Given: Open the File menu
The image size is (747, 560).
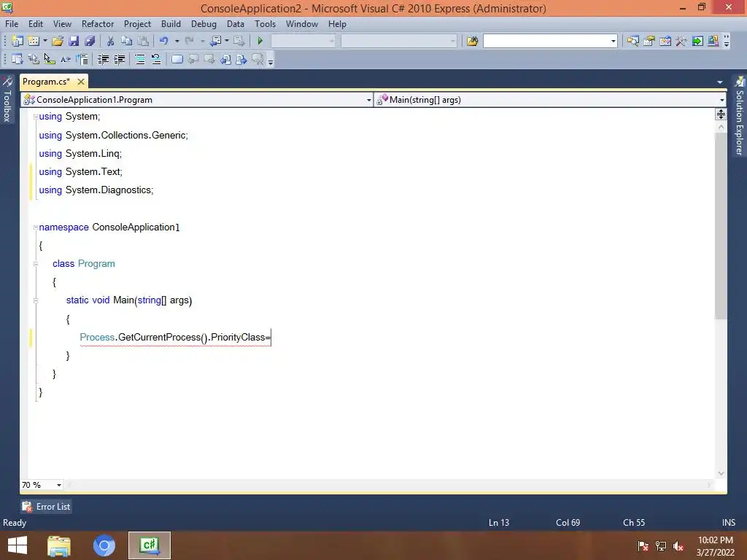Looking at the screenshot, I should [x=12, y=24].
